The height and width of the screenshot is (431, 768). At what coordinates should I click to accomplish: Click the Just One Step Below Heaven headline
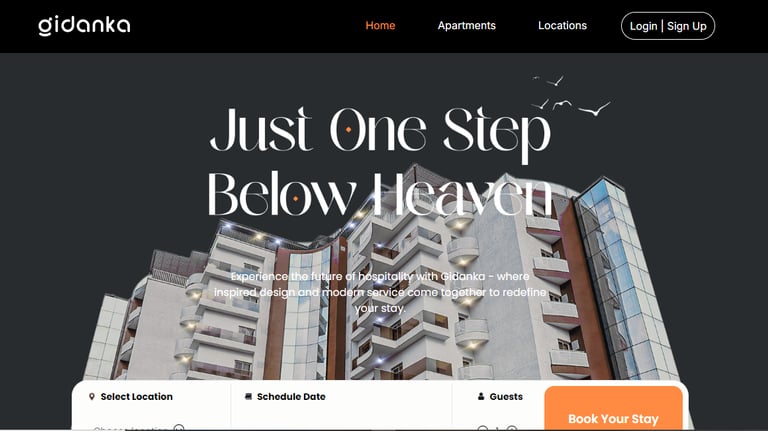(x=380, y=162)
